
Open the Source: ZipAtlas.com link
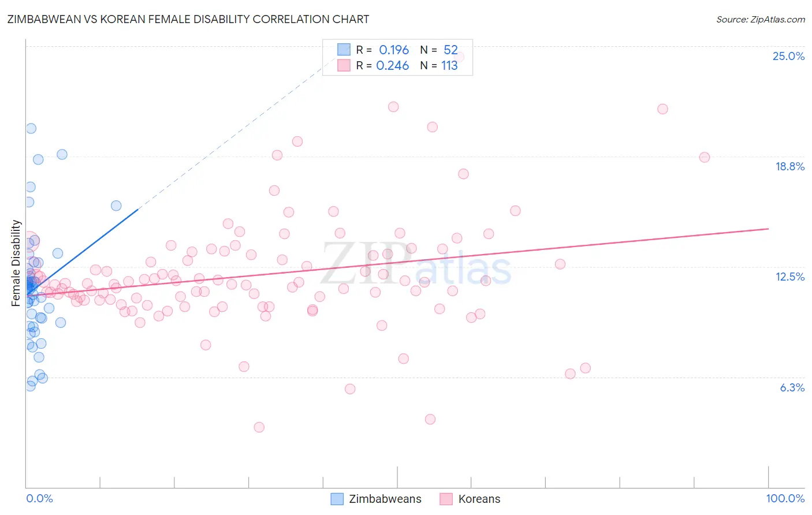761,19
